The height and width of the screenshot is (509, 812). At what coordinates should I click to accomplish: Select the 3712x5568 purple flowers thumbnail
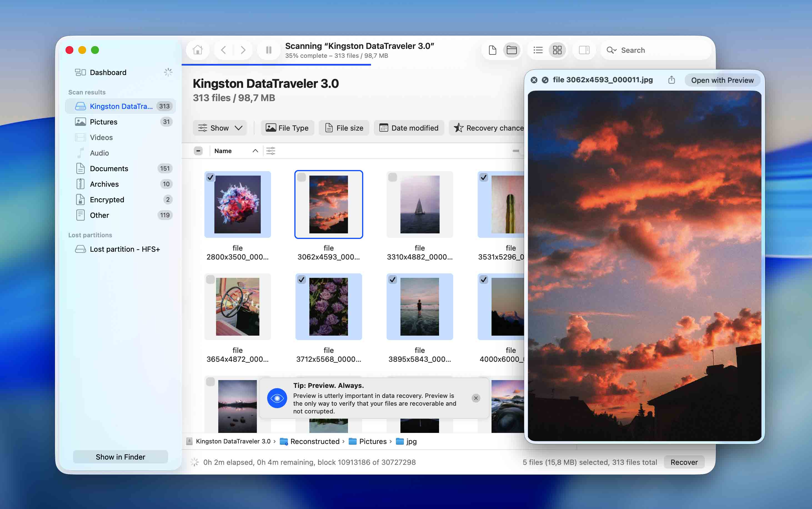[329, 307]
